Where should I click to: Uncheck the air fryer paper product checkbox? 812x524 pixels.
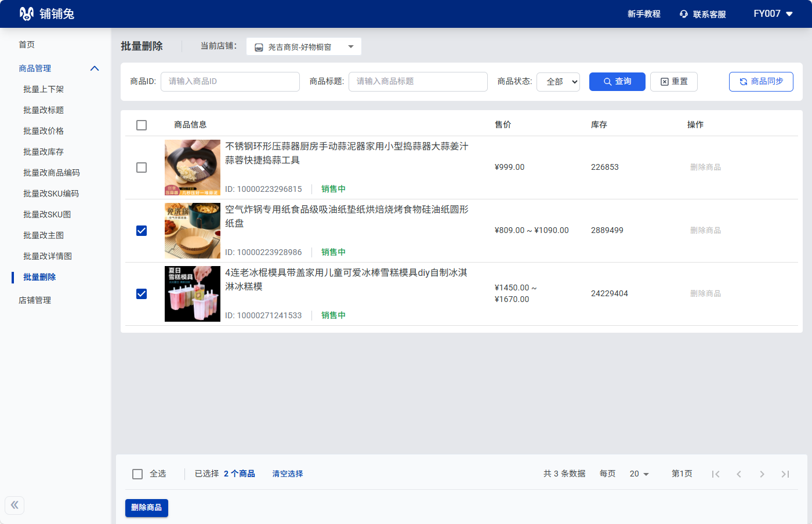click(x=142, y=231)
